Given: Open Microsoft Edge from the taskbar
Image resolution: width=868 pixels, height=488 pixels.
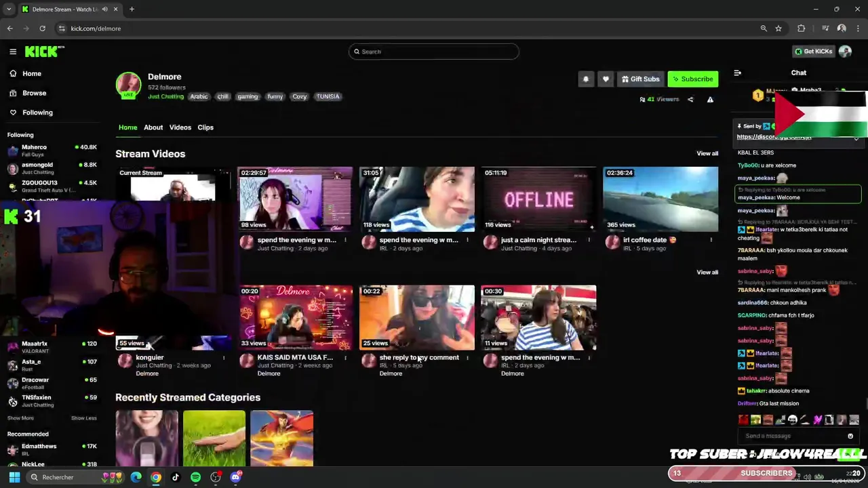Looking at the screenshot, I should pyautogui.click(x=136, y=477).
